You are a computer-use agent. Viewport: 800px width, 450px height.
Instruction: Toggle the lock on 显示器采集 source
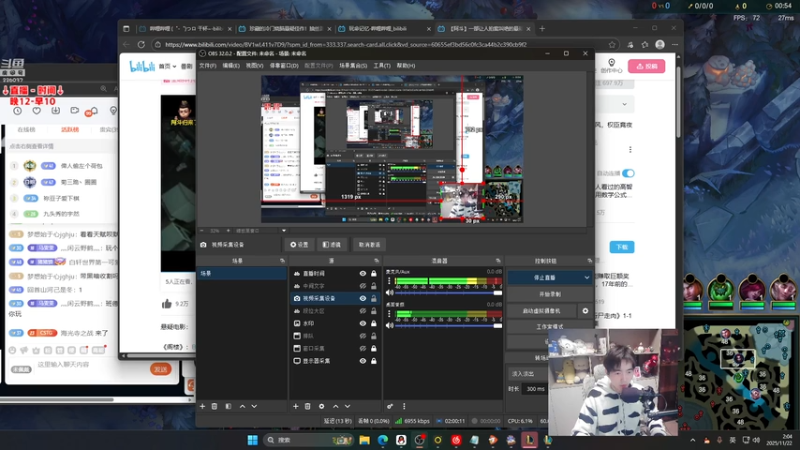[x=374, y=361]
